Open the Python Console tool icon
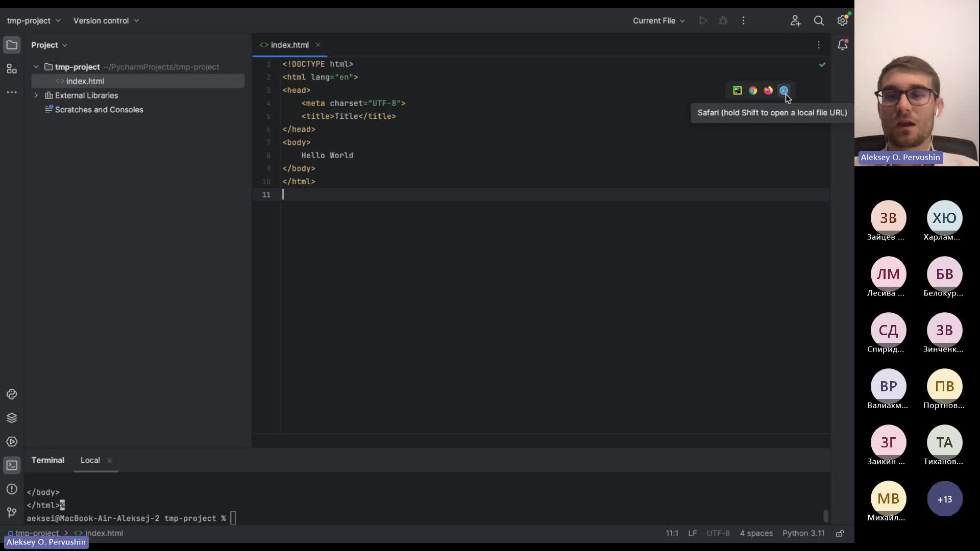 12,394
